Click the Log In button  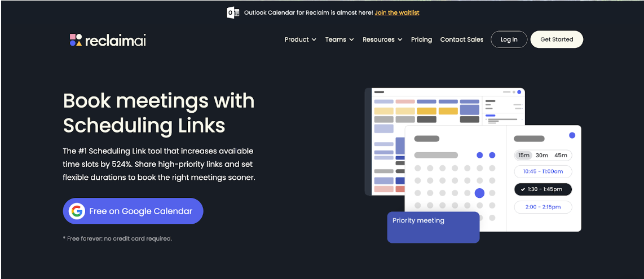pos(509,39)
